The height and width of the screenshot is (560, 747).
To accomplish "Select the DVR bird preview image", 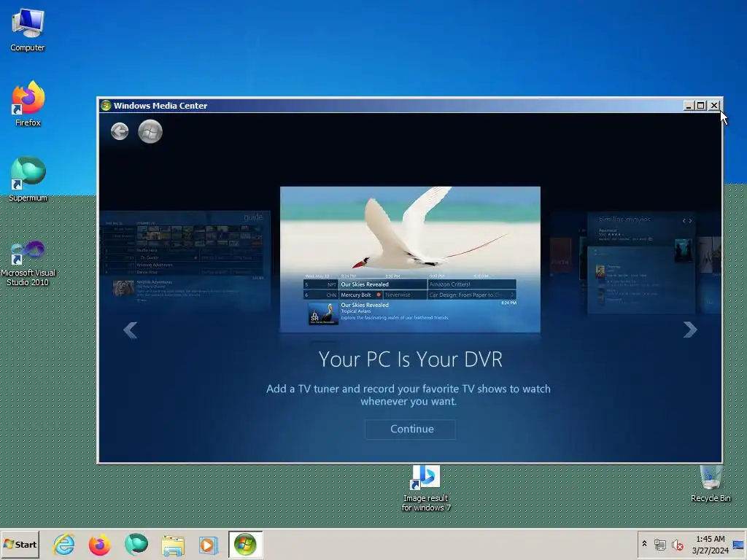I will tap(410, 260).
